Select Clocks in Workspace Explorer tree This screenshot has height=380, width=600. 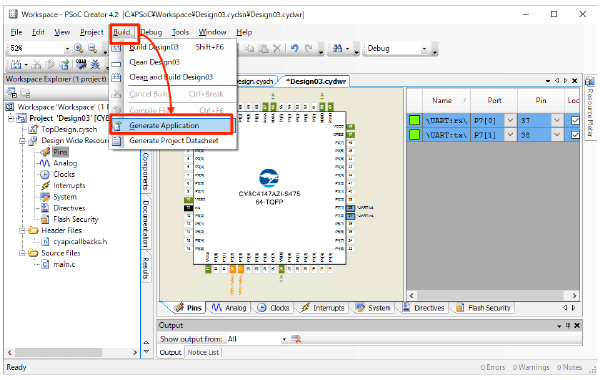pos(64,174)
